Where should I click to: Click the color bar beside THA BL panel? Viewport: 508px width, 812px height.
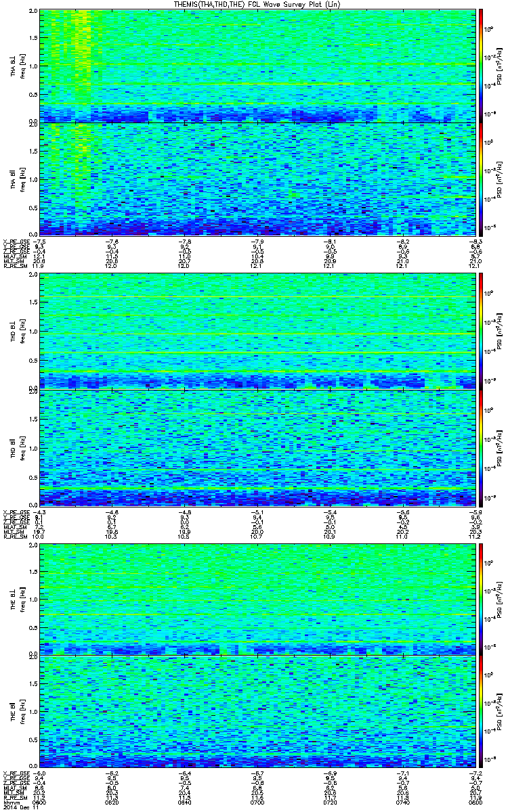click(x=482, y=66)
